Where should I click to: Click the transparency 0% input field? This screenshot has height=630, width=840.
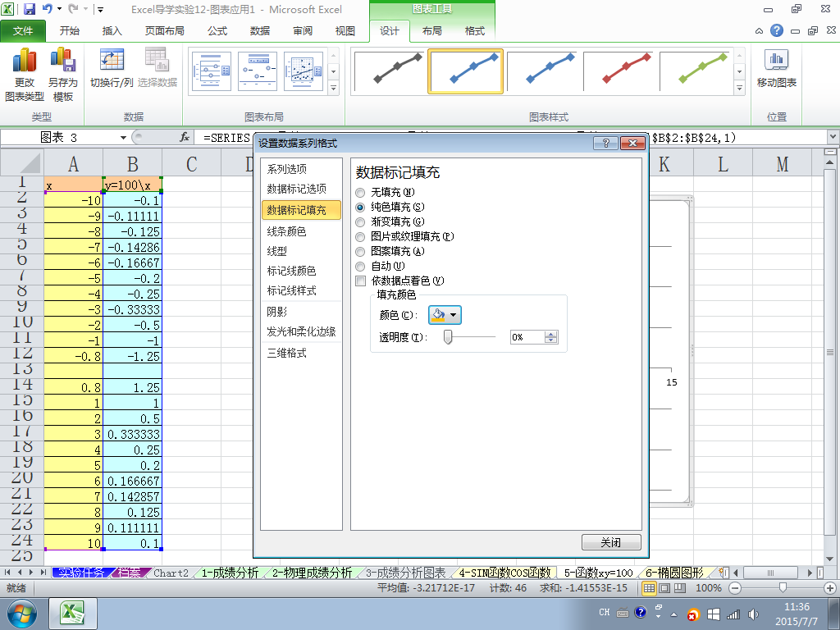527,337
